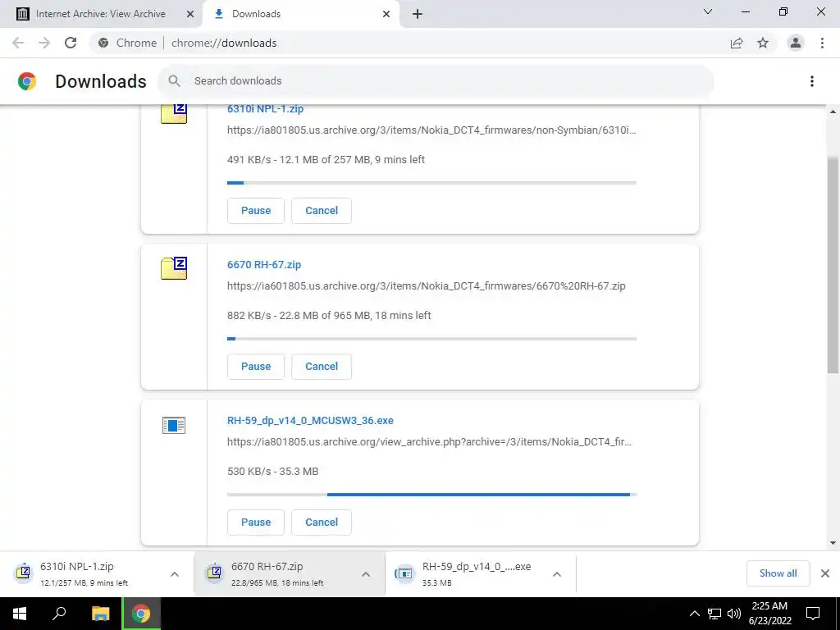840x630 pixels.
Task: Expand options for 6670 RH-67.zip shelf item
Action: point(366,574)
